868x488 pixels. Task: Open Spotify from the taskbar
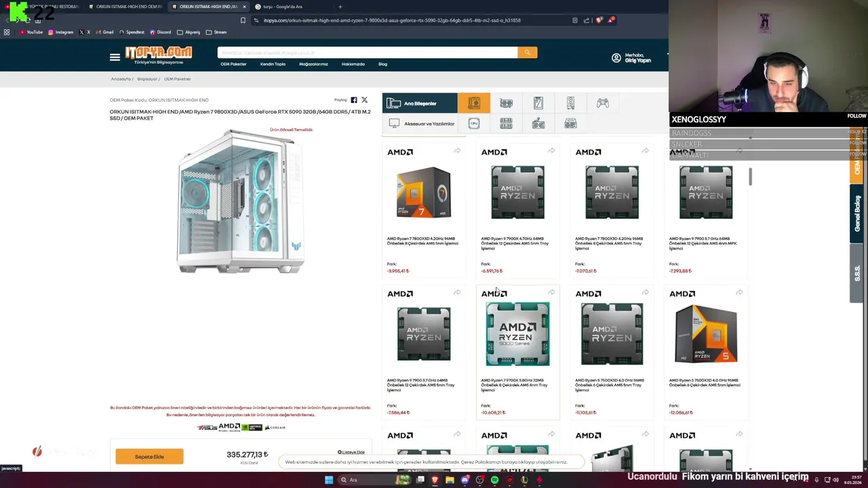click(494, 480)
